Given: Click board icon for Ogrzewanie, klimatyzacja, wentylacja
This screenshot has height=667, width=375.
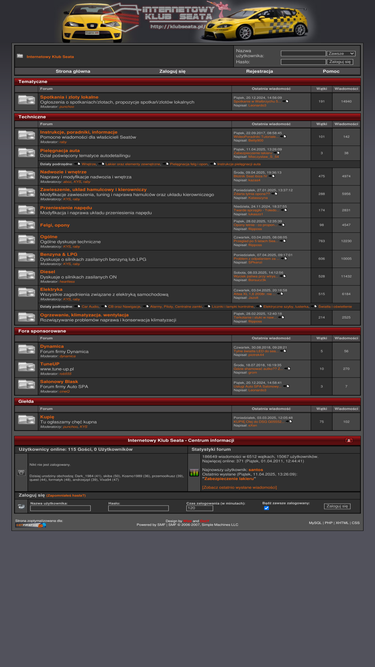Looking at the screenshot, I should [x=26, y=317].
